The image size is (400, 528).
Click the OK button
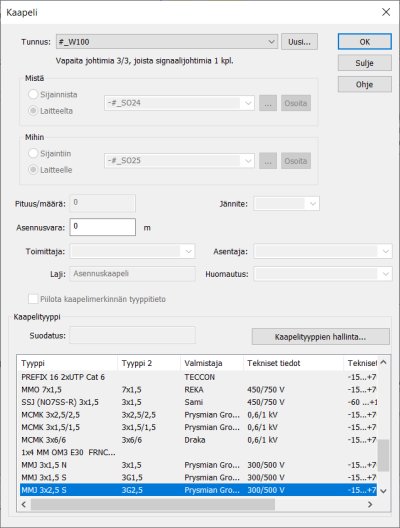coord(365,42)
